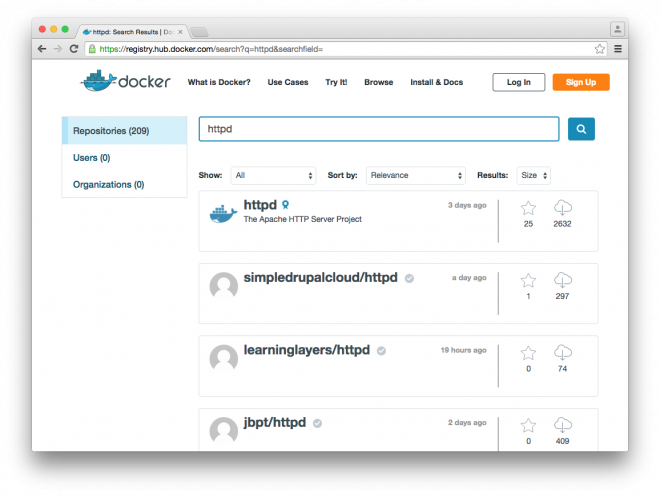Click the Log In button

pos(518,82)
